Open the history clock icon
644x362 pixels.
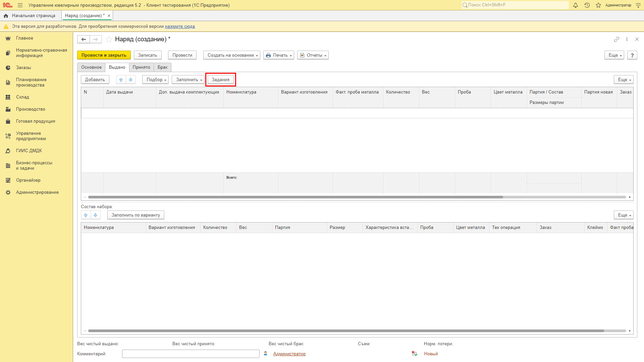[587, 5]
